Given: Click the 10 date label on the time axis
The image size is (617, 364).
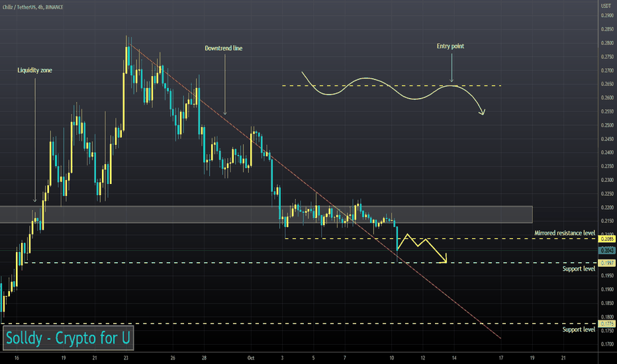Looking at the screenshot, I should click(x=391, y=357).
